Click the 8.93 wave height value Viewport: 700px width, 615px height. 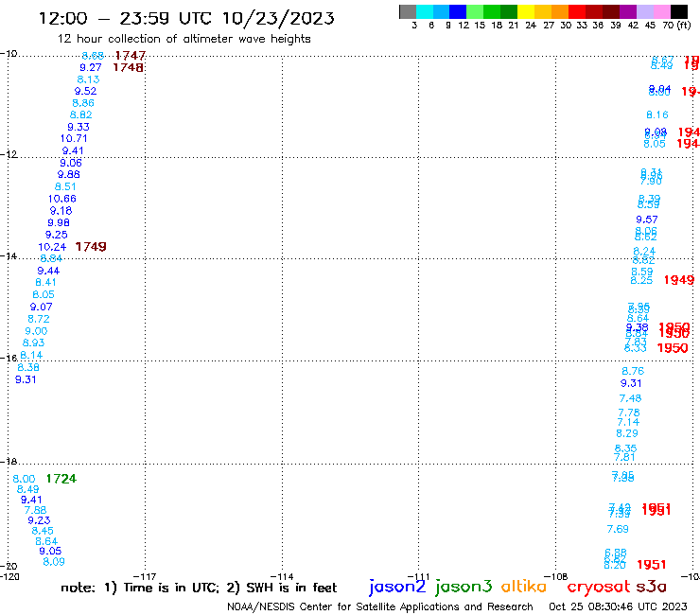click(x=33, y=343)
